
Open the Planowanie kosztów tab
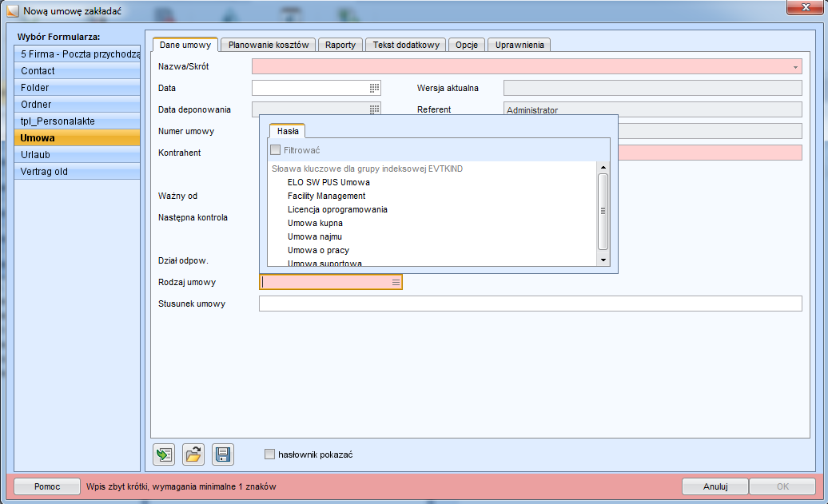coord(269,45)
